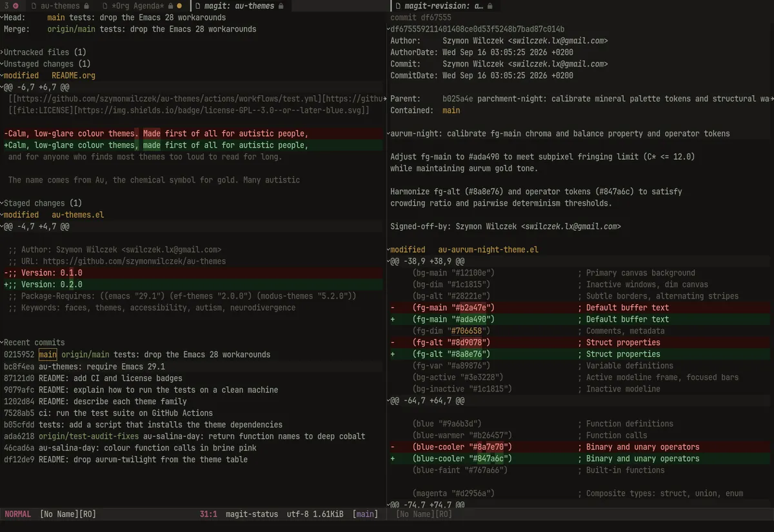Viewport: 774px width, 532px height.
Task: Switch to the au-themes tab
Action: (60, 6)
